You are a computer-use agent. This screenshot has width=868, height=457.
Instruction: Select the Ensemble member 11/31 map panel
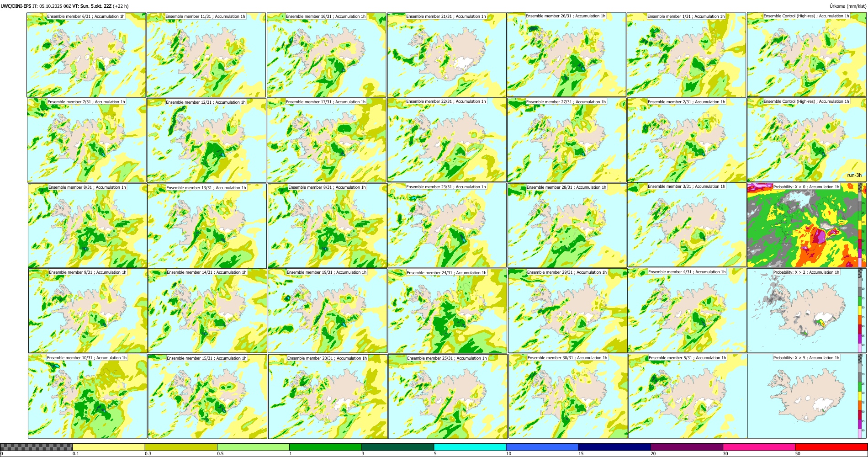[206, 55]
